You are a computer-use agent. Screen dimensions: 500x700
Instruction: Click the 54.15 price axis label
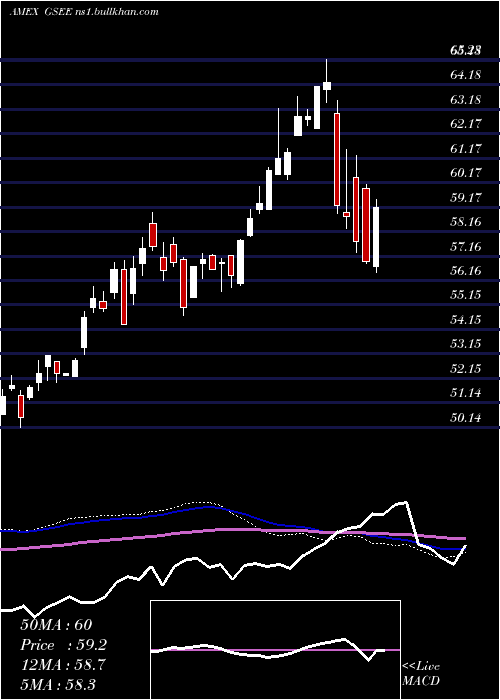point(466,320)
